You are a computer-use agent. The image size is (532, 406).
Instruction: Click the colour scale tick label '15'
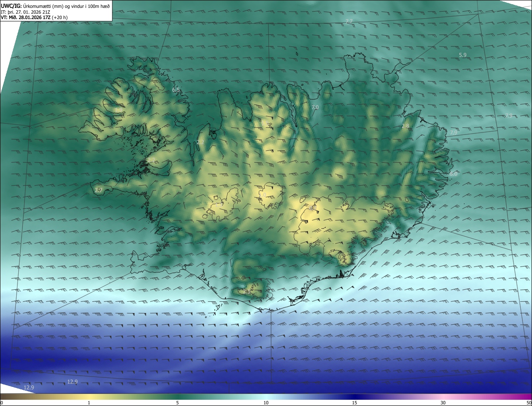click(x=355, y=403)
